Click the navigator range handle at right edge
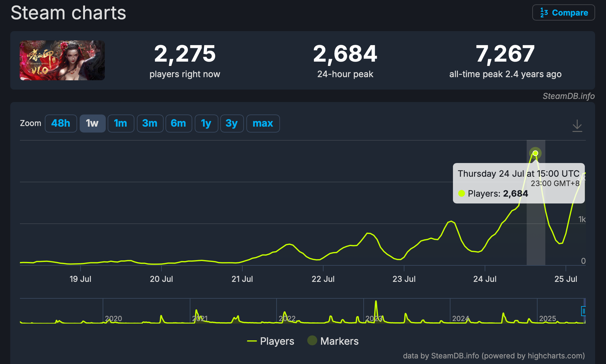Viewport: 606px width, 364px height. [583, 311]
